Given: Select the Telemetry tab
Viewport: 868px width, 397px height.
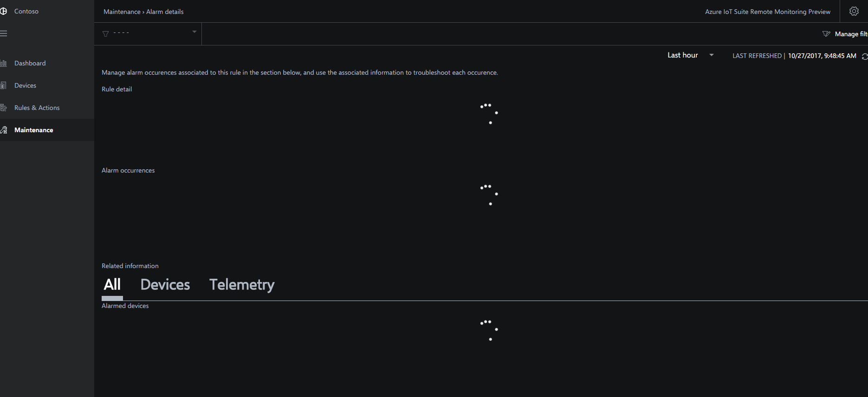Looking at the screenshot, I should click(241, 284).
